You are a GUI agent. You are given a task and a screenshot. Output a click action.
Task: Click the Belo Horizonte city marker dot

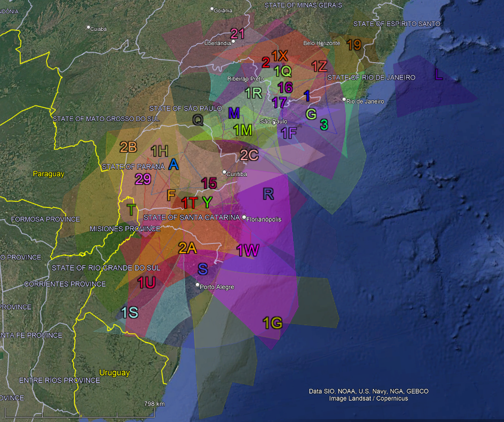click(343, 43)
